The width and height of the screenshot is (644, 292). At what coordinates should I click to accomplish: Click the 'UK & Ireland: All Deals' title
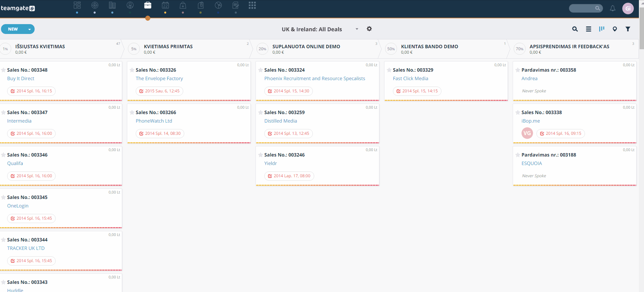click(x=311, y=29)
